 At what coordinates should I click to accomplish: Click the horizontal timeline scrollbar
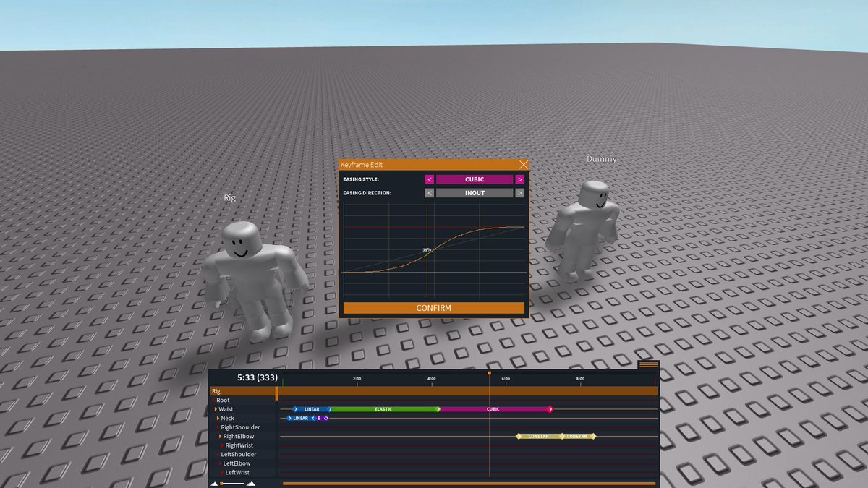point(469,483)
